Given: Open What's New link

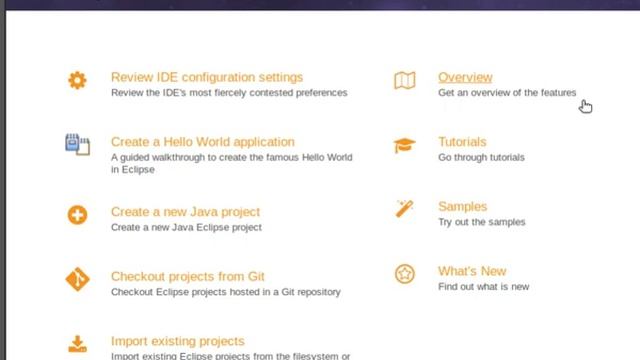Looking at the screenshot, I should pos(472,271).
